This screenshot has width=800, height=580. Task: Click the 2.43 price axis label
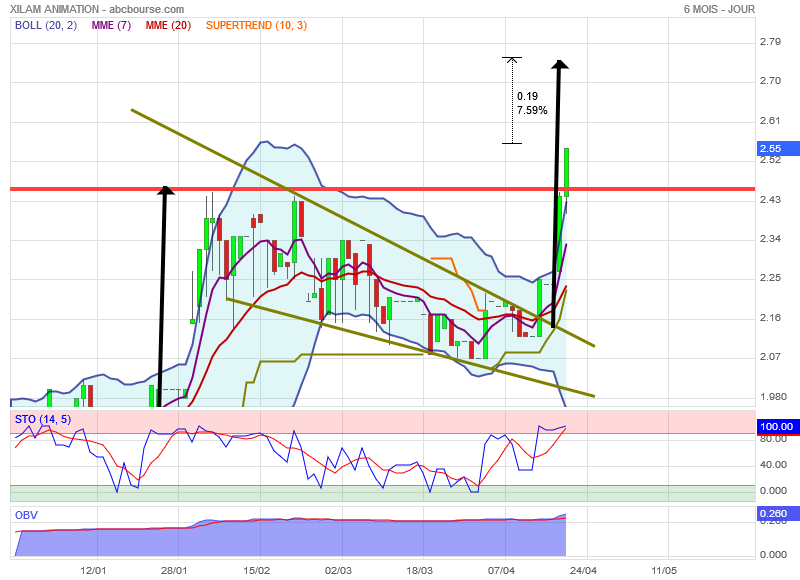[x=770, y=199]
